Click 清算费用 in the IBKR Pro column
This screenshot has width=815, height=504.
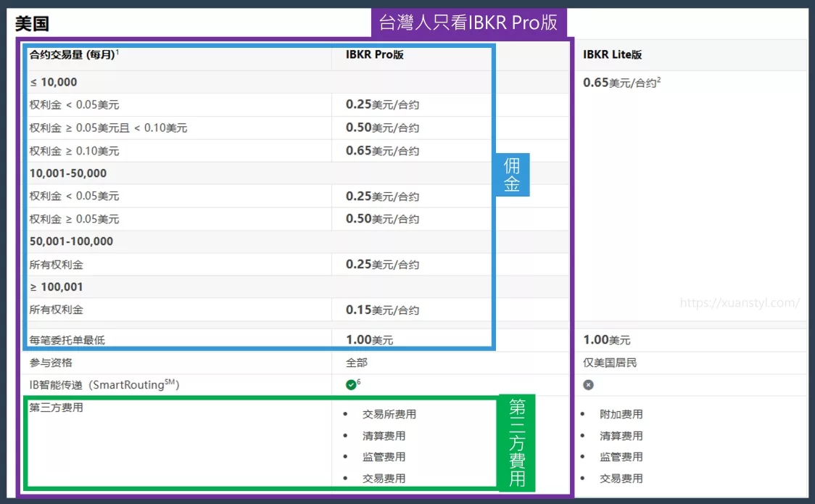[x=384, y=436]
